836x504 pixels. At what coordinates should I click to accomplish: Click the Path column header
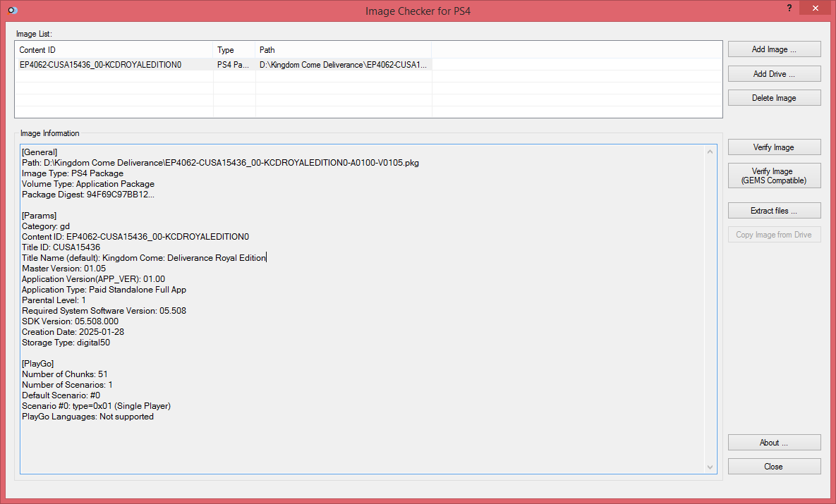click(343, 49)
